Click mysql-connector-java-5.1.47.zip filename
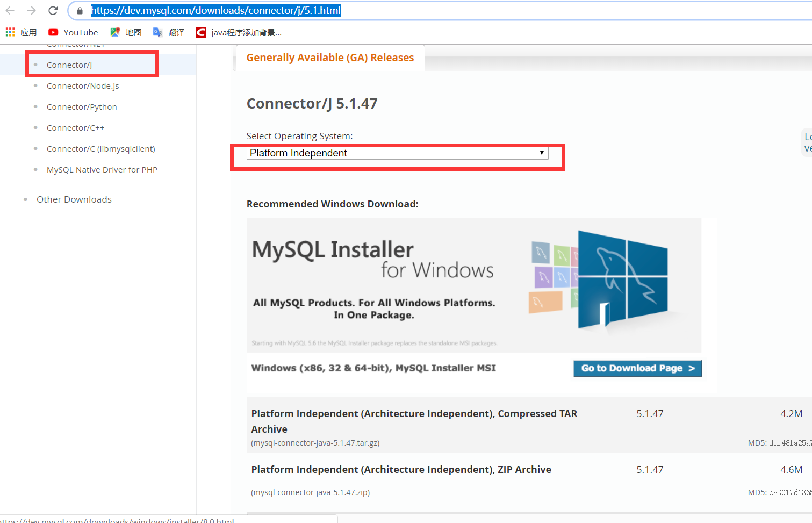812x523 pixels. click(x=311, y=492)
